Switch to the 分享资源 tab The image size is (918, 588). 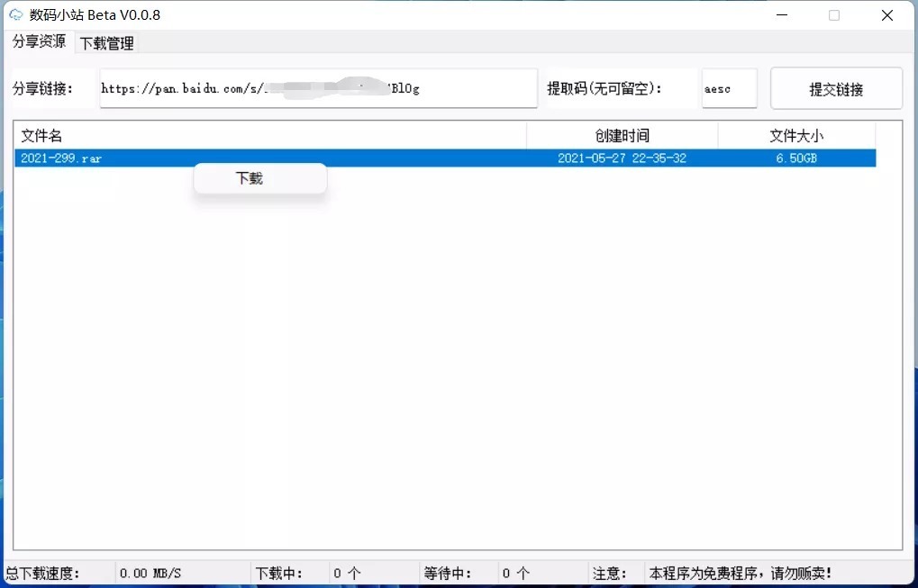click(x=39, y=41)
